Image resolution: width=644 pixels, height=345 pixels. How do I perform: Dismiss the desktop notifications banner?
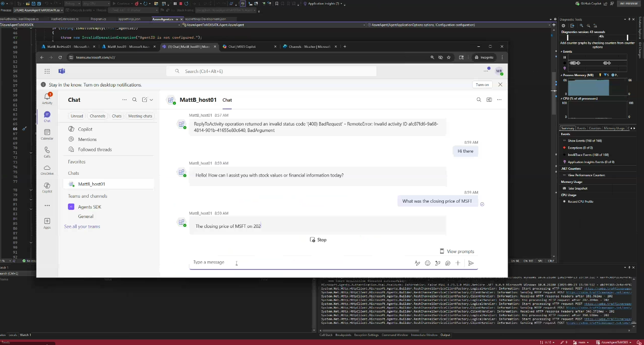(500, 85)
